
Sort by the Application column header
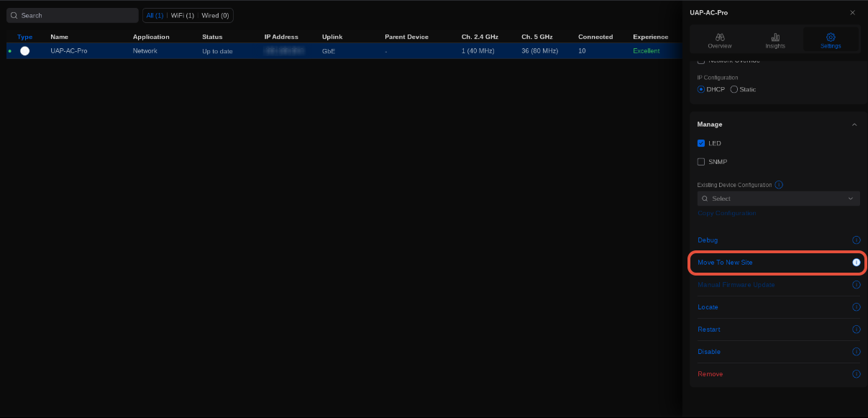(151, 37)
